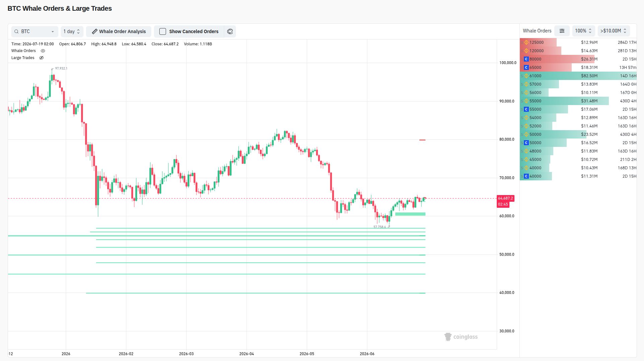Viewport: 644px width, 361px height.
Task: Toggle Whale Orders visibility eye icon
Action: (x=43, y=51)
